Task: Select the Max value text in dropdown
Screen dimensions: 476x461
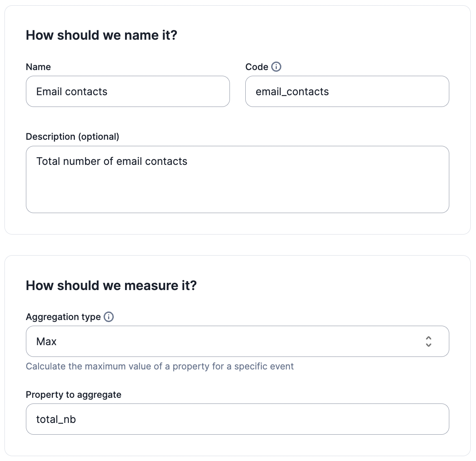Action: coord(46,341)
